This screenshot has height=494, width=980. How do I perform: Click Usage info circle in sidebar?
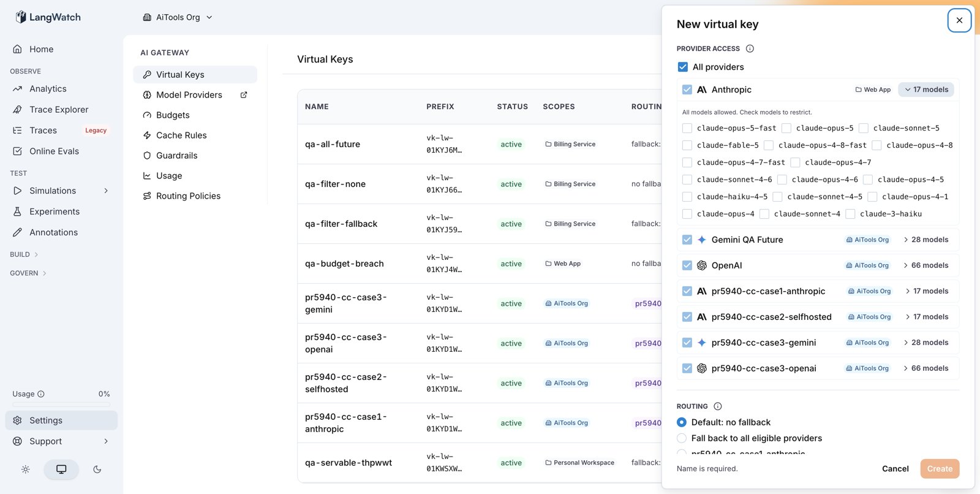(x=41, y=394)
